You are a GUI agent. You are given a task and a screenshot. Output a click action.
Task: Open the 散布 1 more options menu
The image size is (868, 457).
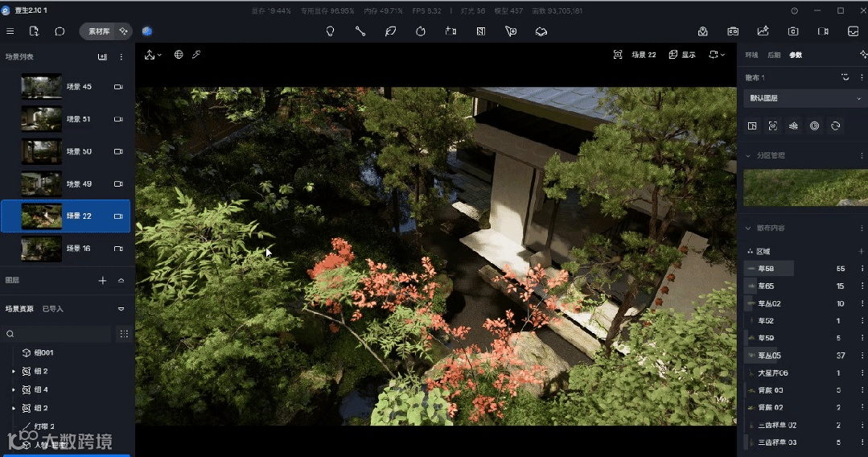862,77
